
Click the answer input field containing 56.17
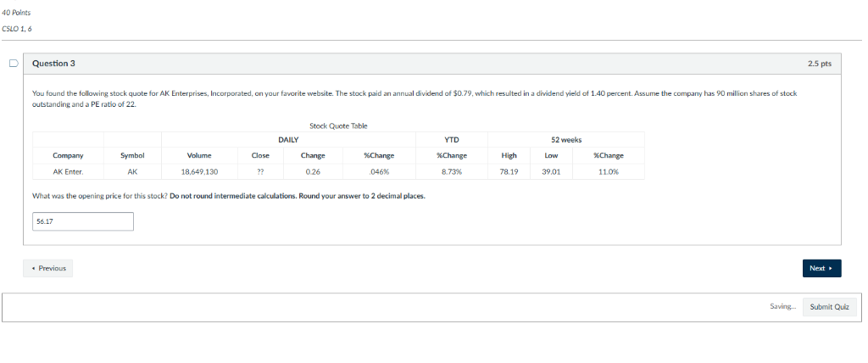83,221
